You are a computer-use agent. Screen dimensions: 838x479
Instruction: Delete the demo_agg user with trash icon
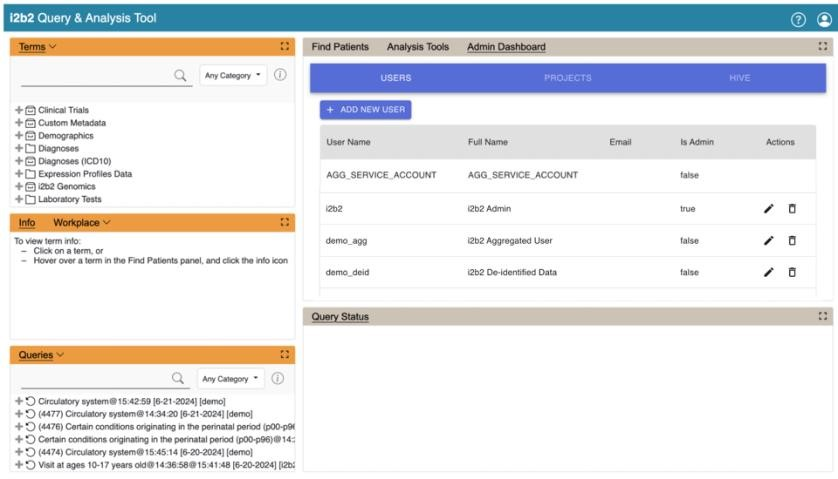(x=792, y=240)
